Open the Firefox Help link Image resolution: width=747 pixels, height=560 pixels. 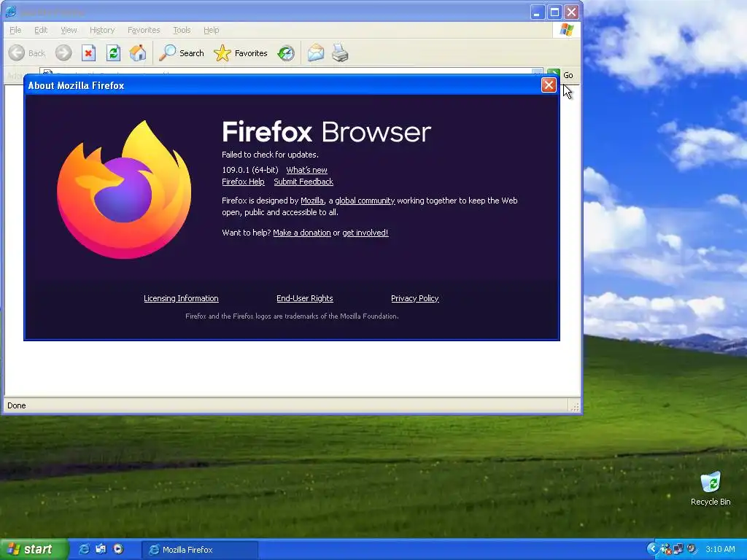coord(243,182)
